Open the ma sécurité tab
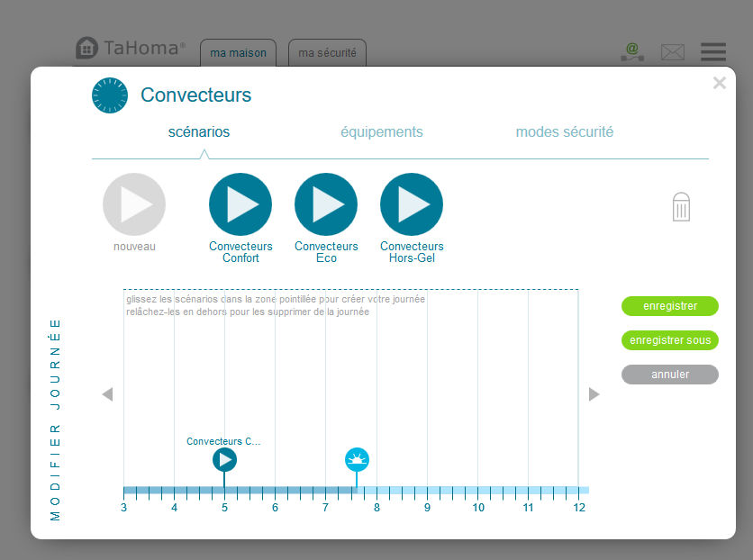The image size is (753, 560). 327,53
